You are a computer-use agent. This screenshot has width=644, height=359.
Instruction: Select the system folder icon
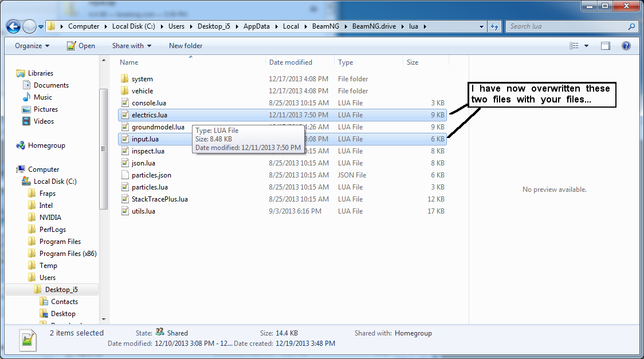(125, 79)
